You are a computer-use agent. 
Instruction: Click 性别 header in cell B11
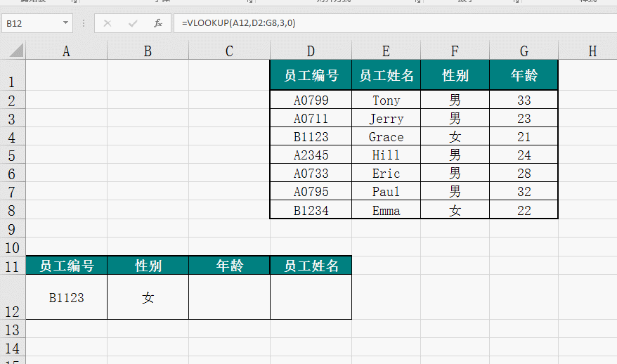coord(148,266)
